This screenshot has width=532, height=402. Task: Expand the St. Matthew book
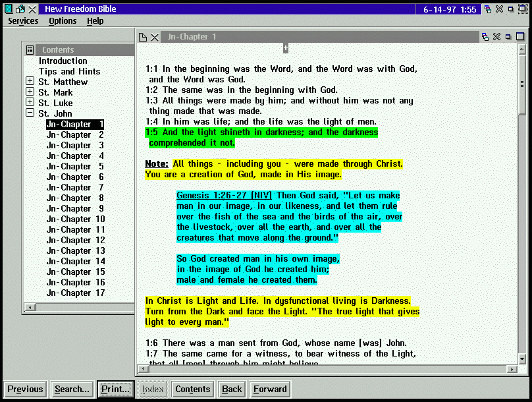30,82
